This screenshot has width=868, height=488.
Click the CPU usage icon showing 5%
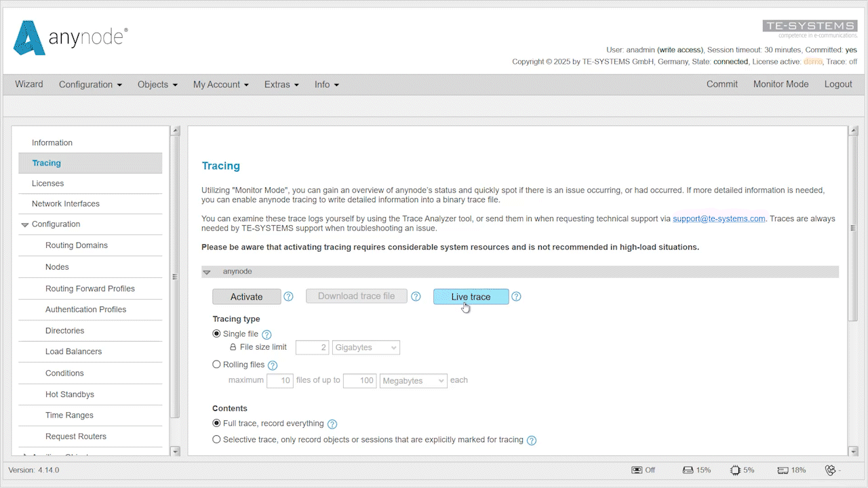(733, 470)
